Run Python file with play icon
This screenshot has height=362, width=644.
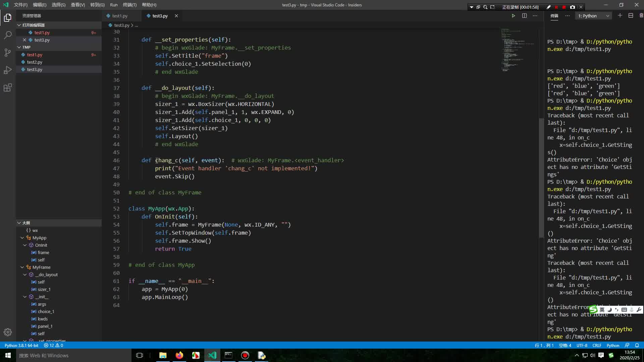pos(513,16)
